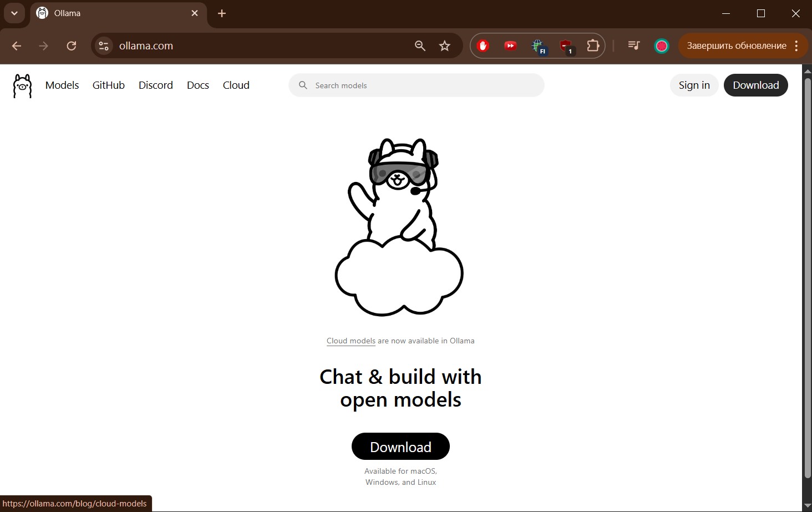
Task: Expand the tab search dropdown arrow
Action: pyautogui.click(x=14, y=13)
